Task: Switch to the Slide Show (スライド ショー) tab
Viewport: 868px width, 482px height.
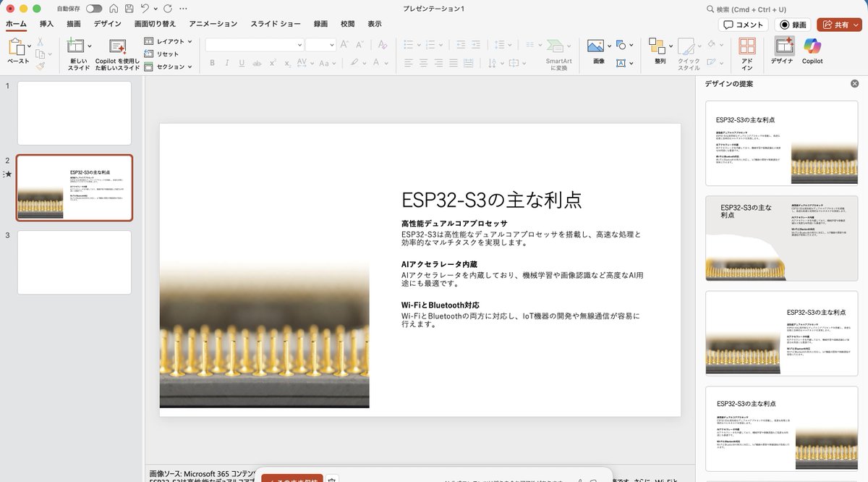Action: coord(277,24)
